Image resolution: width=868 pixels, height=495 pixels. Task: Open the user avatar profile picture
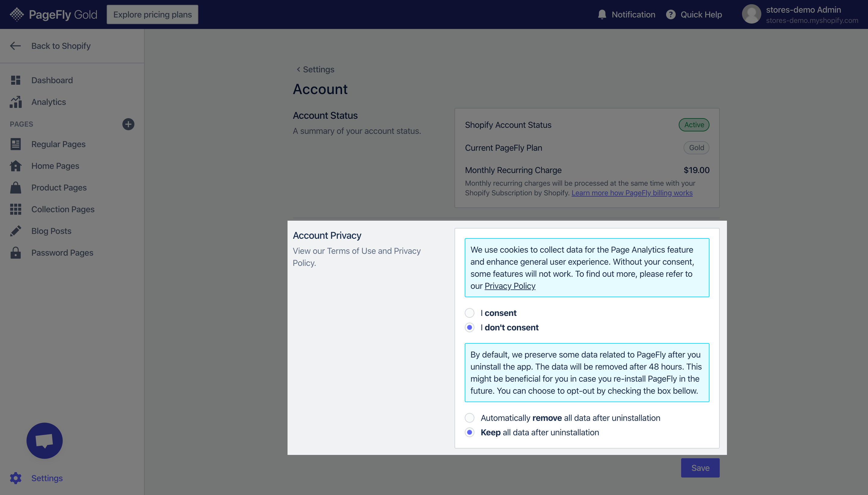[x=751, y=14]
